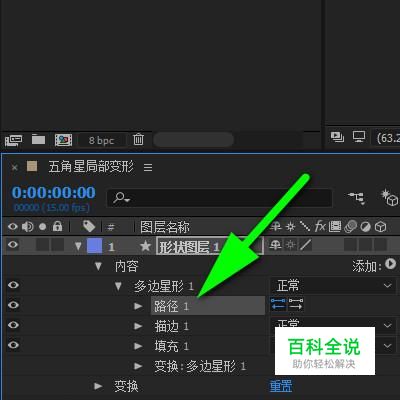Toggle the draft 3D icon

coord(390,197)
